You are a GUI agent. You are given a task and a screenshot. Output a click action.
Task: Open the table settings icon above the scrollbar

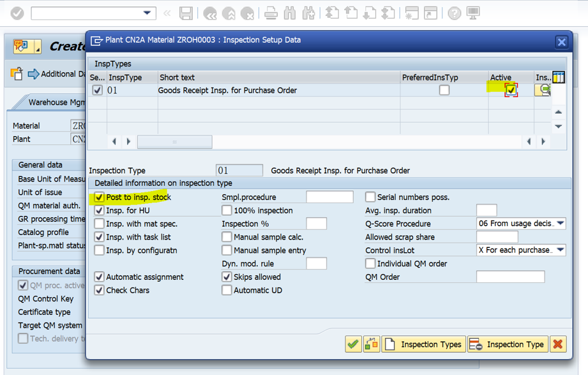[558, 77]
